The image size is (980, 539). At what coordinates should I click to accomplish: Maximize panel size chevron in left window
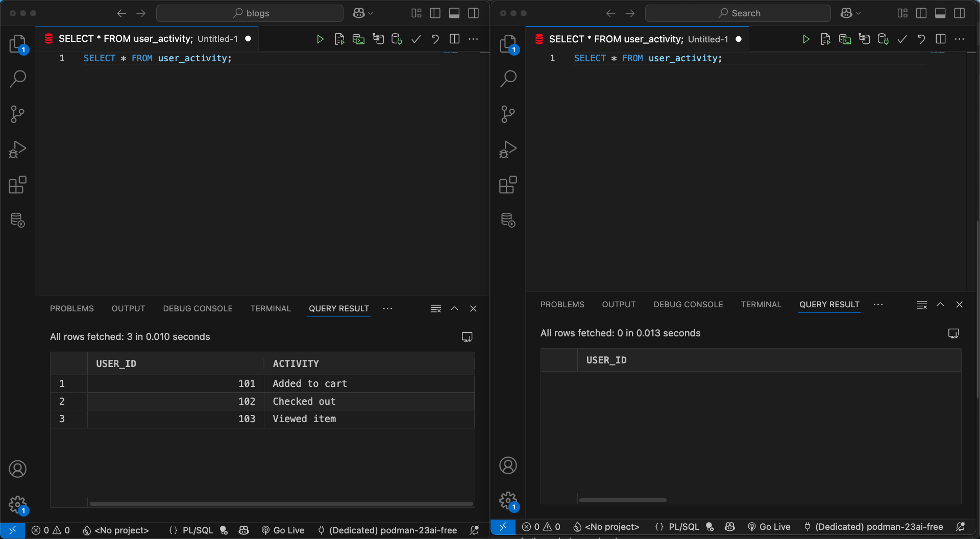coord(454,308)
